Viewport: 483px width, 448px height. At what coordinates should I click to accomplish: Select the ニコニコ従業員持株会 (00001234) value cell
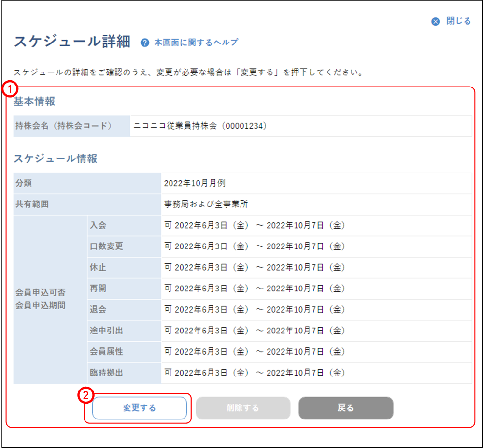(x=200, y=126)
